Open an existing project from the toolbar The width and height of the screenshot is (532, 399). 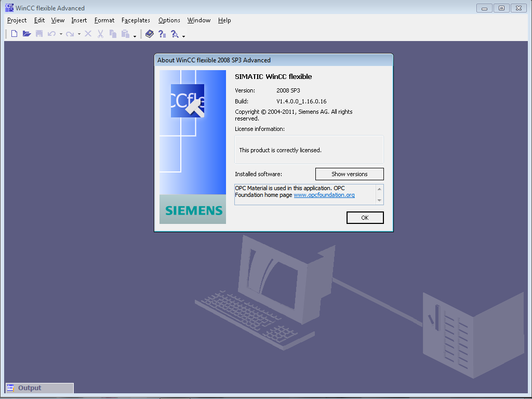coord(26,33)
